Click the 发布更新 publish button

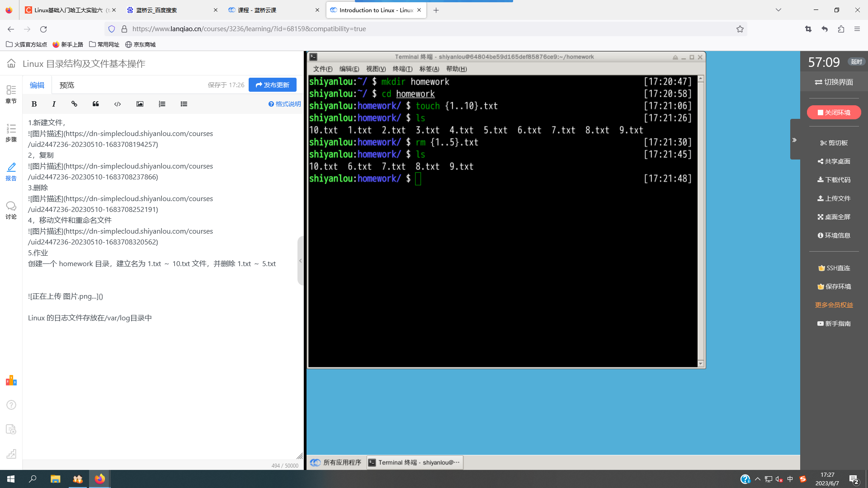pos(273,84)
